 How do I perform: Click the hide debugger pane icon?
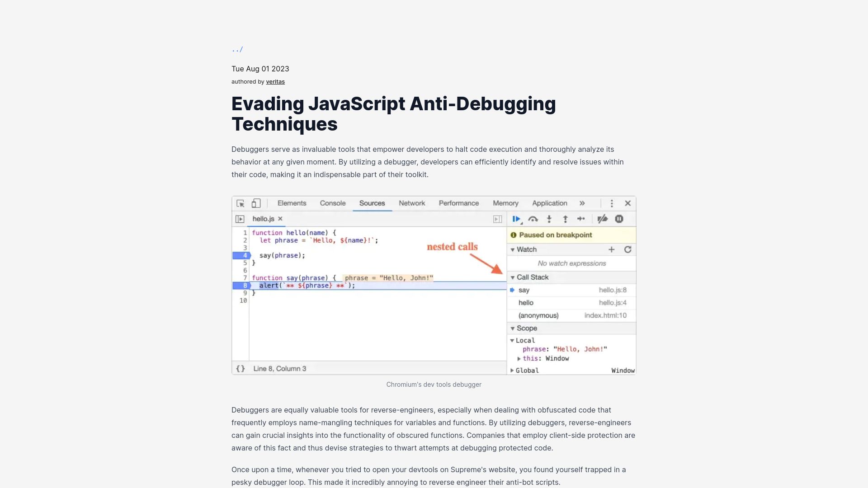tap(497, 219)
